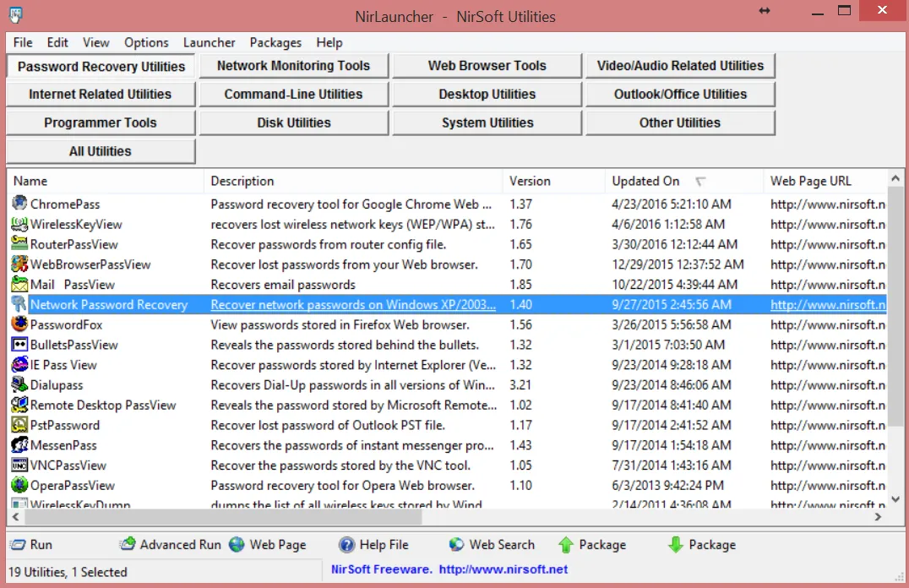The width and height of the screenshot is (909, 588).
Task: Switch to System Utilities category
Action: (x=487, y=122)
